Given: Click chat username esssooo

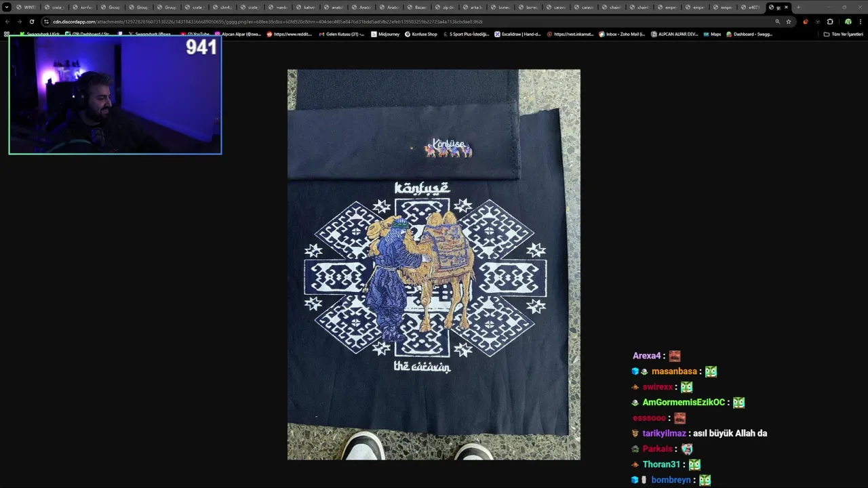Looking at the screenshot, I should [650, 418].
